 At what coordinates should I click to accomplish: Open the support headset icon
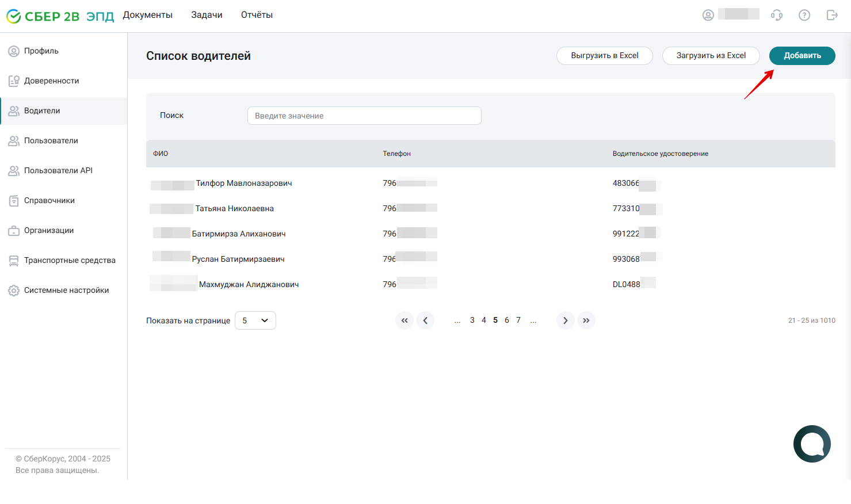(777, 15)
